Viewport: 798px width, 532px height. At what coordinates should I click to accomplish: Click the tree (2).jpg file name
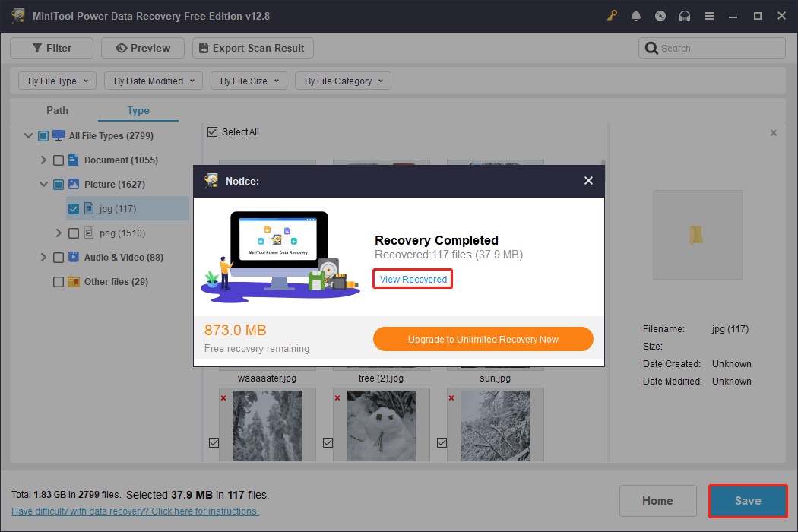click(381, 378)
